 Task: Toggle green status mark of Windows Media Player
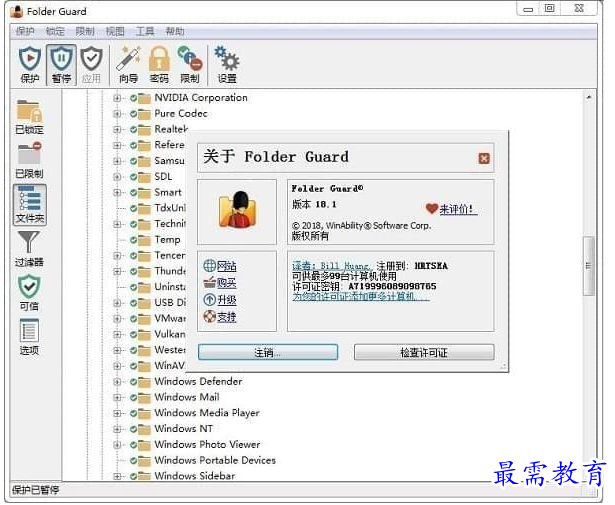[x=133, y=413]
